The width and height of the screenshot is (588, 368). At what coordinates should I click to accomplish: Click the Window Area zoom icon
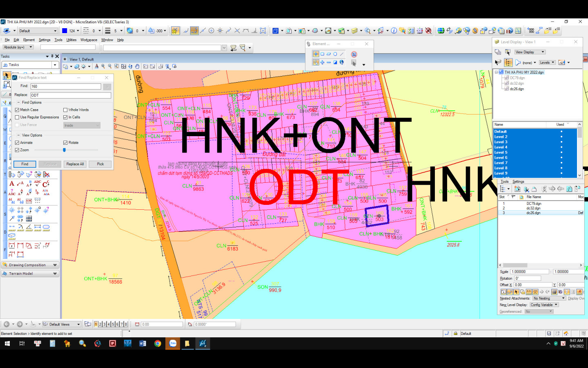click(117, 66)
